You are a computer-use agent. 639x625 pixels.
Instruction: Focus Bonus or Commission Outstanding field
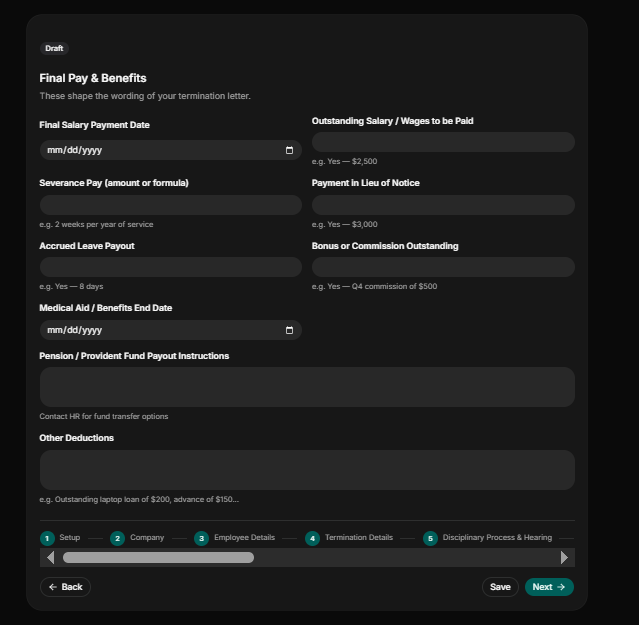click(x=443, y=267)
